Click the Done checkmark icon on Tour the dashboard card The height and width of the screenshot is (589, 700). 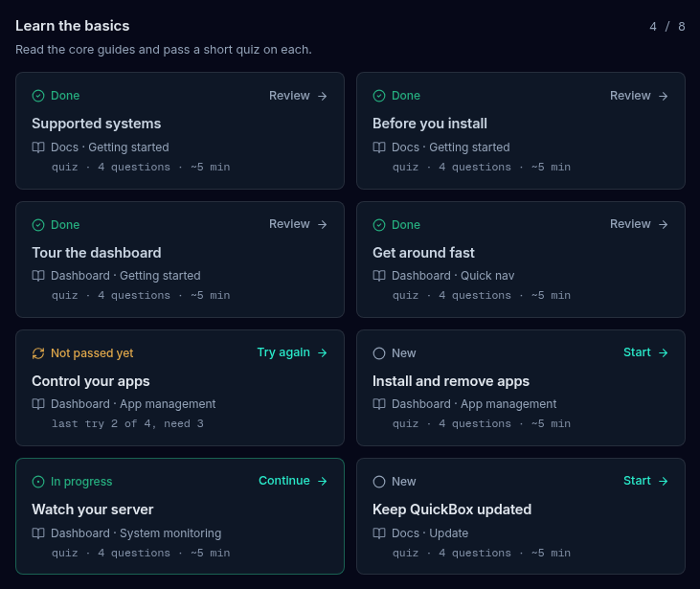[x=38, y=225]
